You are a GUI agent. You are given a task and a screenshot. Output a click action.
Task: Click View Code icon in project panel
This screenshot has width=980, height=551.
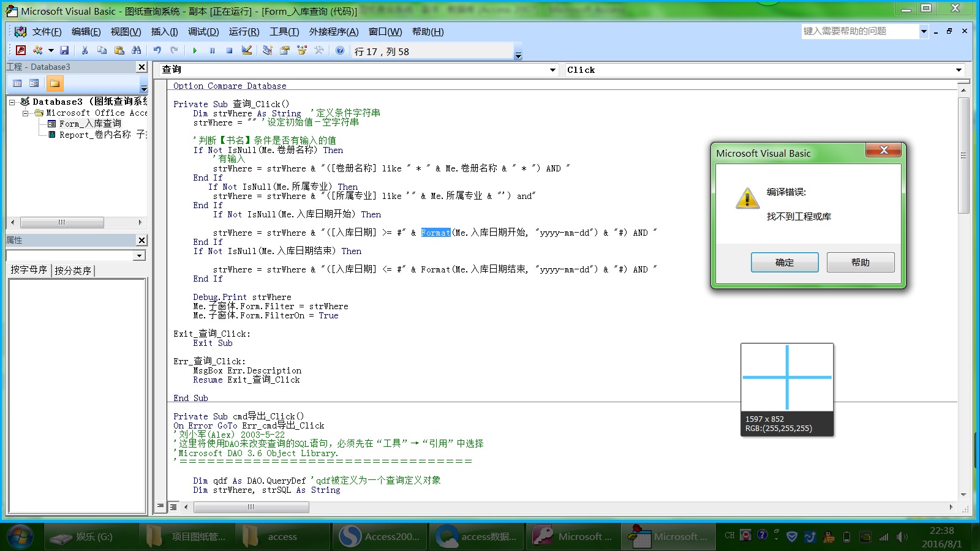[17, 83]
